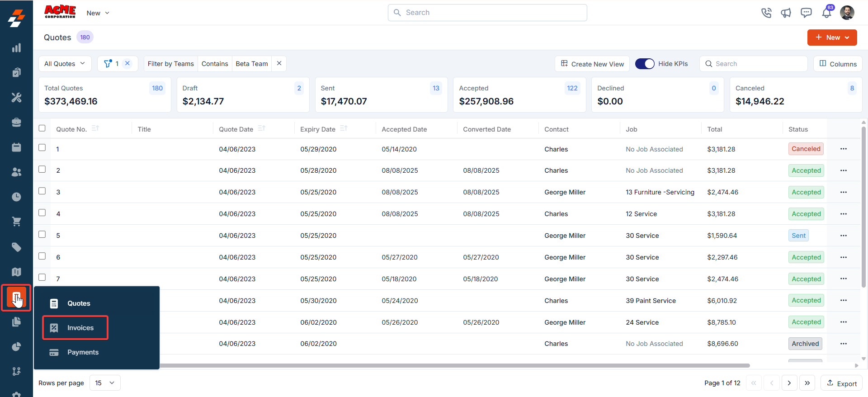Click the phone call icon in header
This screenshot has height=397, width=868.
766,13
